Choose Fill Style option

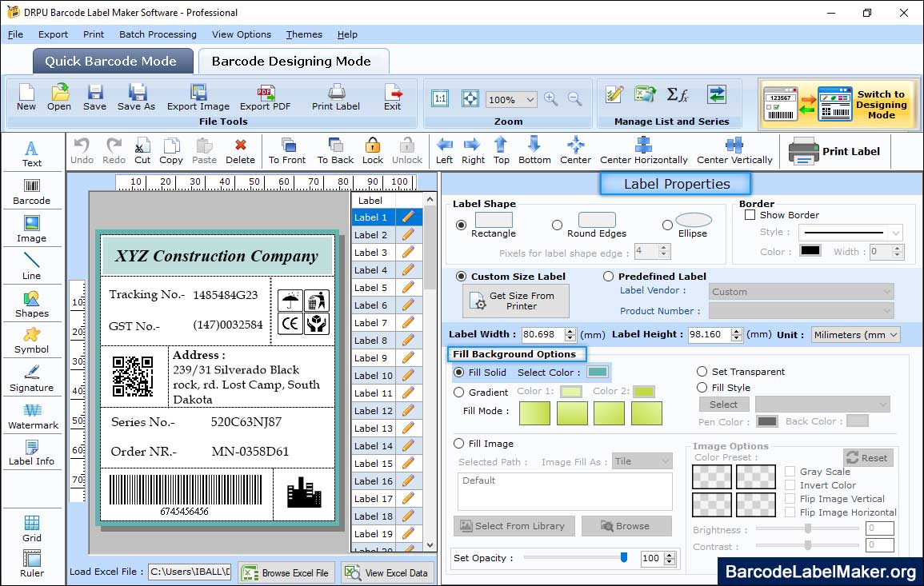click(x=702, y=388)
